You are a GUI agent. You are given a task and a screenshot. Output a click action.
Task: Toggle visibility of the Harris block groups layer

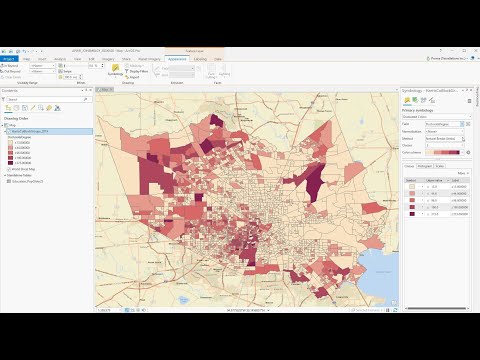9,131
